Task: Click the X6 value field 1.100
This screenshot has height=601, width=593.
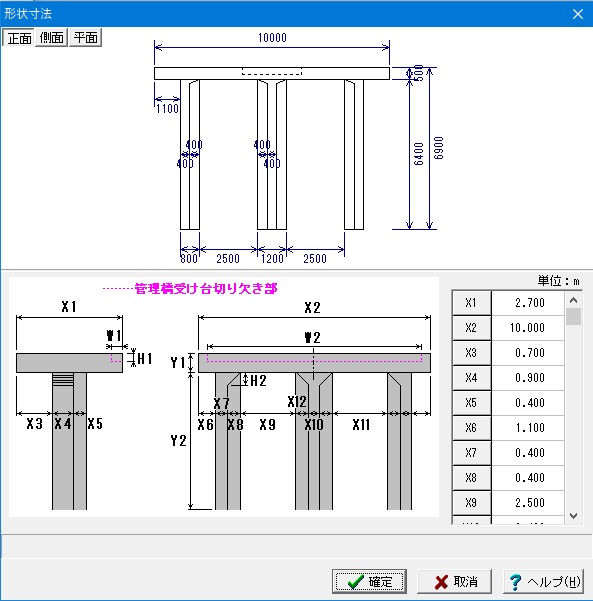Action: coord(528,427)
